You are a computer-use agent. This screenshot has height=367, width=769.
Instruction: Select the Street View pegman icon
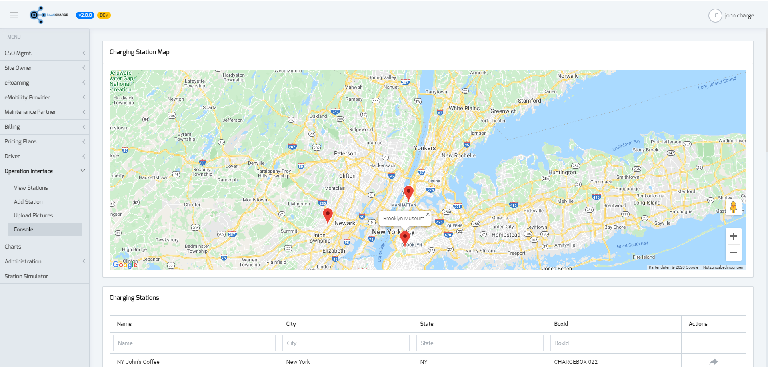point(733,207)
